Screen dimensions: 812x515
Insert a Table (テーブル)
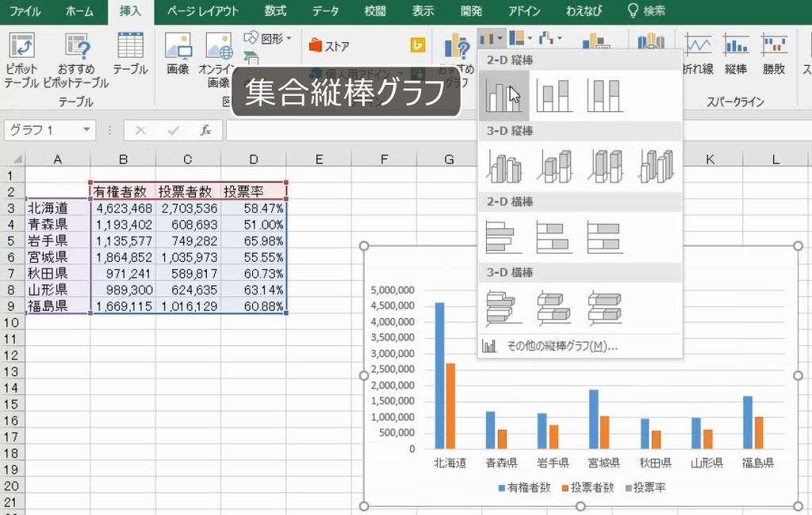pyautogui.click(x=131, y=54)
